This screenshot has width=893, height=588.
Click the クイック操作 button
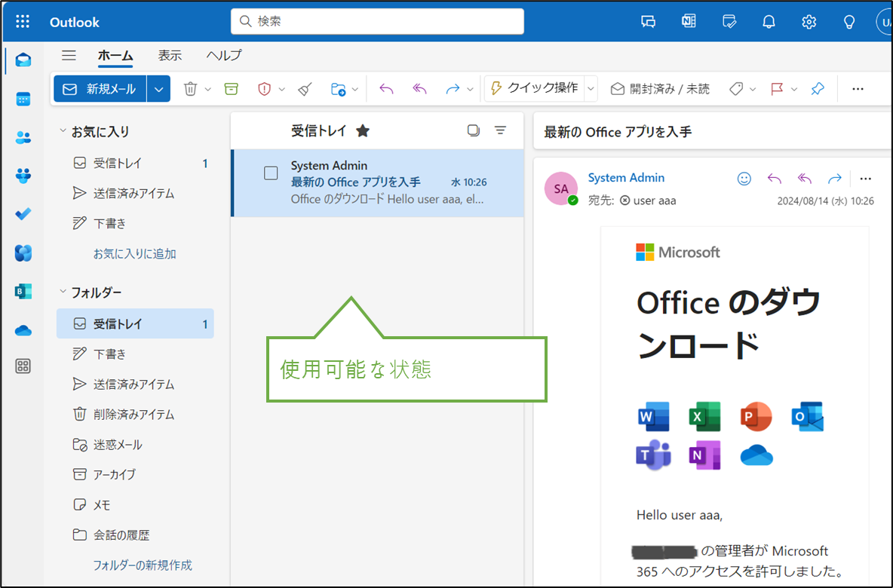click(535, 88)
